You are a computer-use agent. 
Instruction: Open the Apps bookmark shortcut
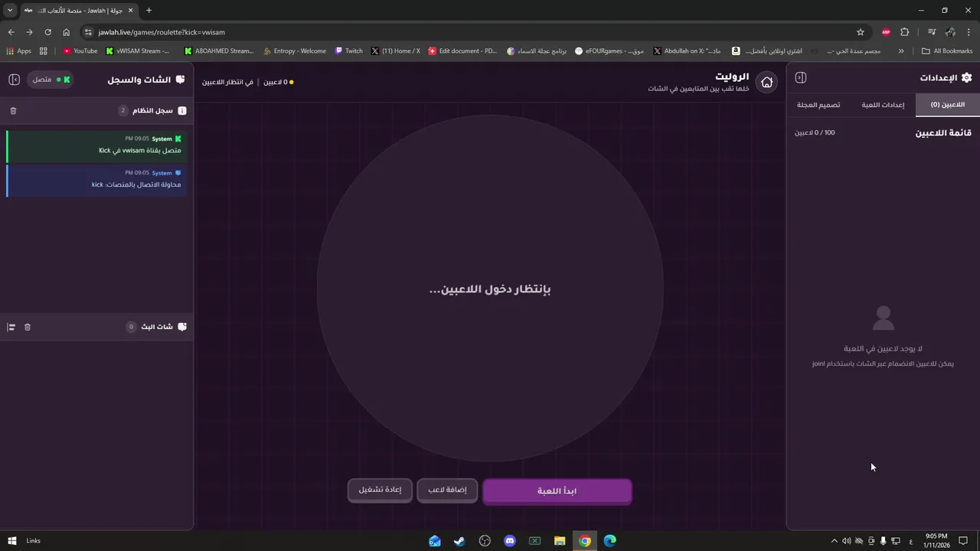[x=18, y=51]
